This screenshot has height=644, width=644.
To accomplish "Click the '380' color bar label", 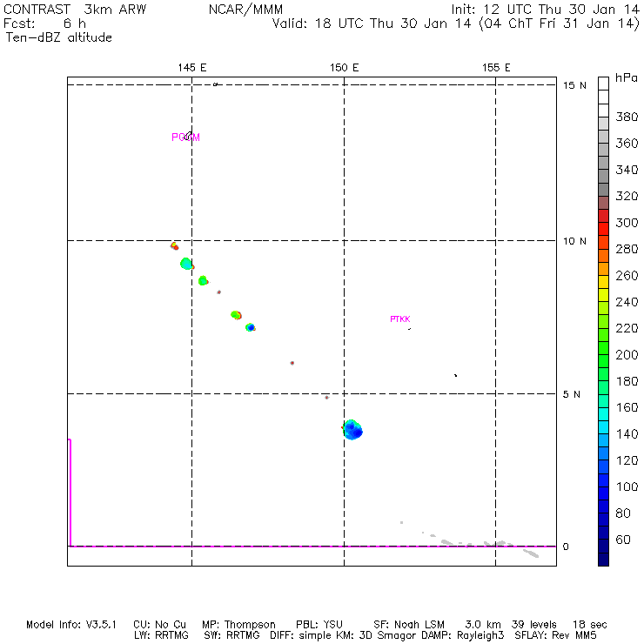I will (627, 117).
